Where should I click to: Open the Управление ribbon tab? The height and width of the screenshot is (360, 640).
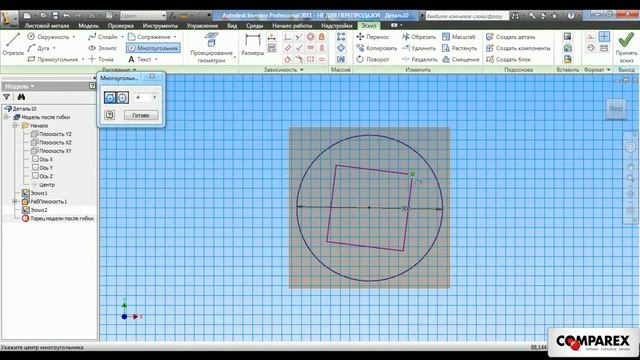click(x=202, y=26)
